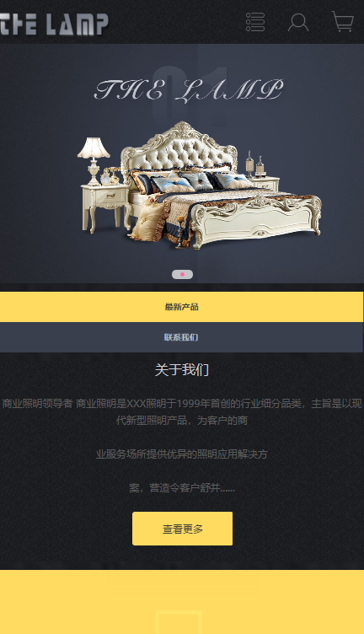Click the 关于我们 heading

pyautogui.click(x=182, y=369)
